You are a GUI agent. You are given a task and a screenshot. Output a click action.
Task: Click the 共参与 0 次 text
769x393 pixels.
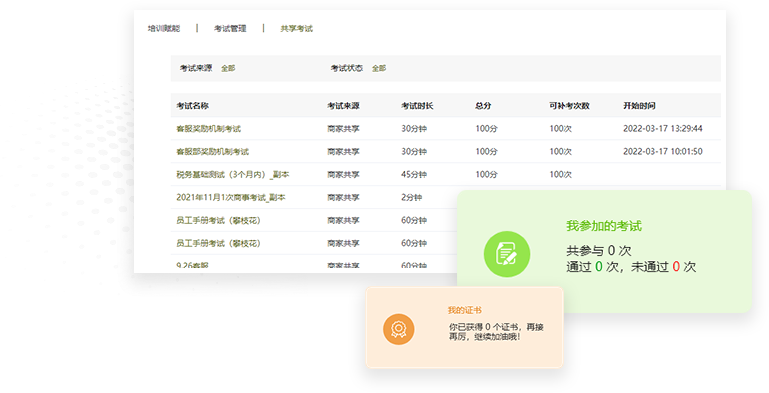pyautogui.click(x=598, y=251)
